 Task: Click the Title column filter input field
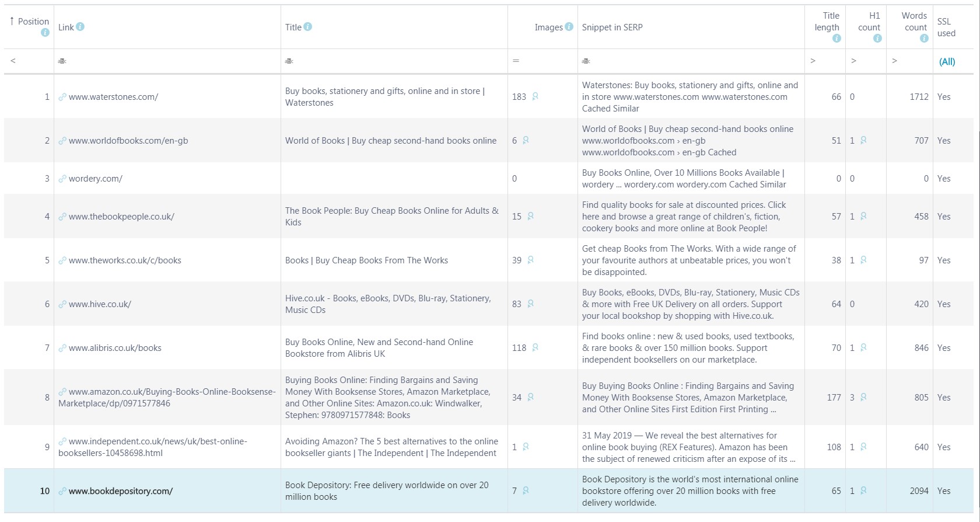coord(394,61)
